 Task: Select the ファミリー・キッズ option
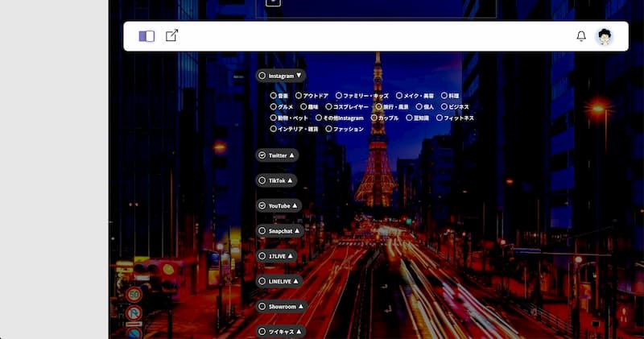pos(361,96)
